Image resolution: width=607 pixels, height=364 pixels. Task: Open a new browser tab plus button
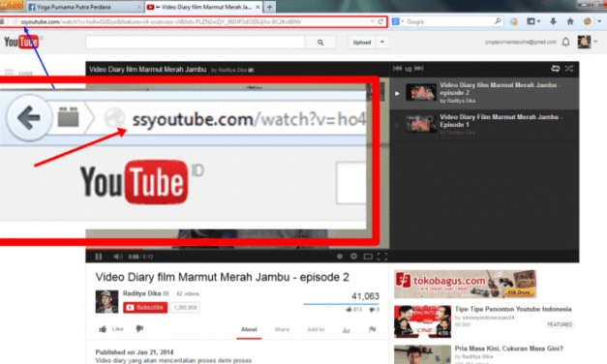coord(269,7)
